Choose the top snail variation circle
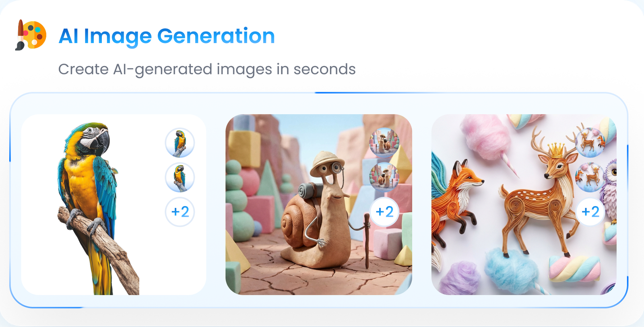Screen dimensions: 644x327 [384, 143]
